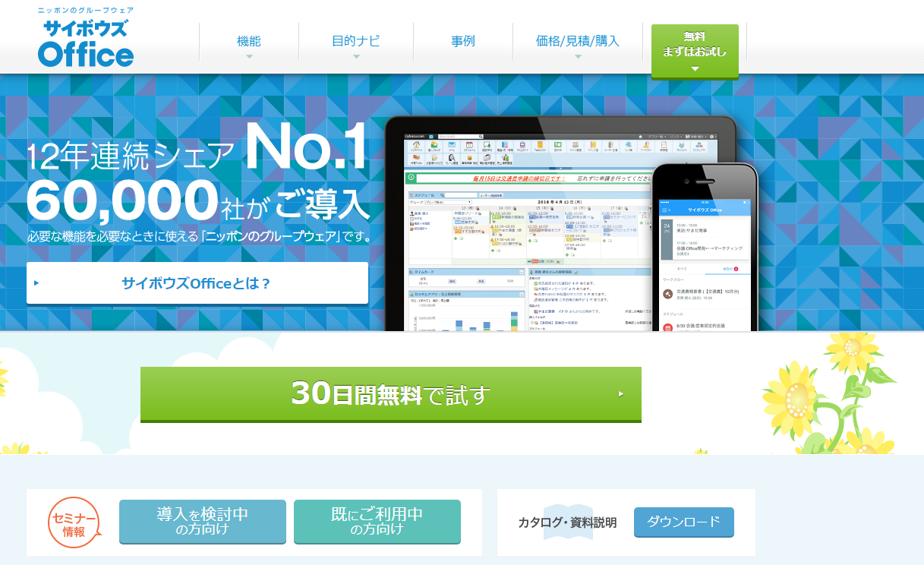Viewport: 924px width, 565px height.
Task: Click the ニッポンのグループウェア tagline above the logo
Action: click(86, 11)
